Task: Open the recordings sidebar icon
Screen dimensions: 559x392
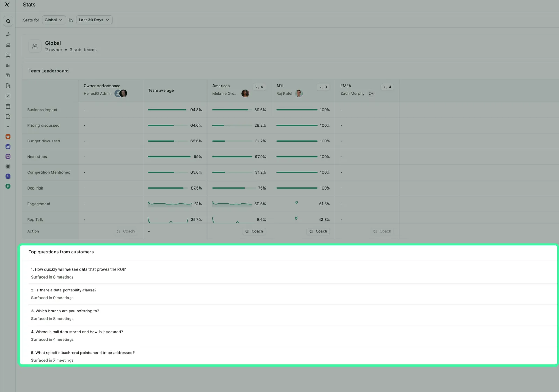Action: click(8, 75)
